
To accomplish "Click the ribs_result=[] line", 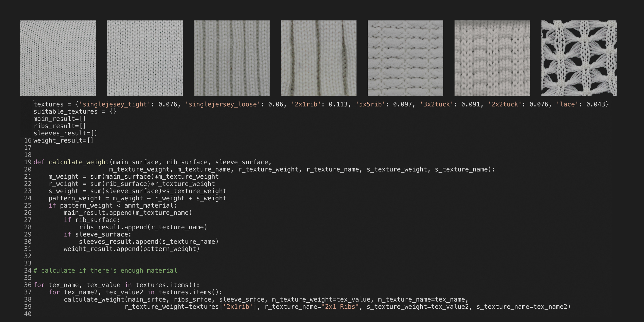I will pyautogui.click(x=60, y=126).
